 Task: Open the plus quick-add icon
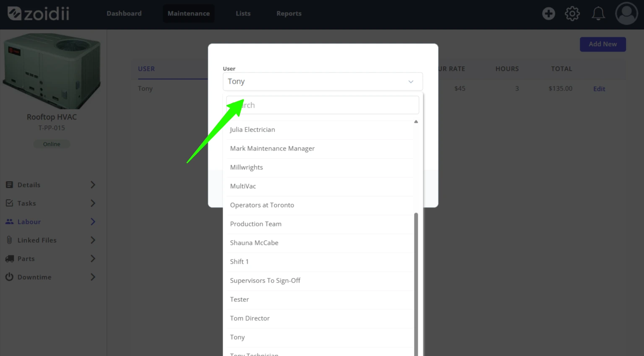[548, 13]
